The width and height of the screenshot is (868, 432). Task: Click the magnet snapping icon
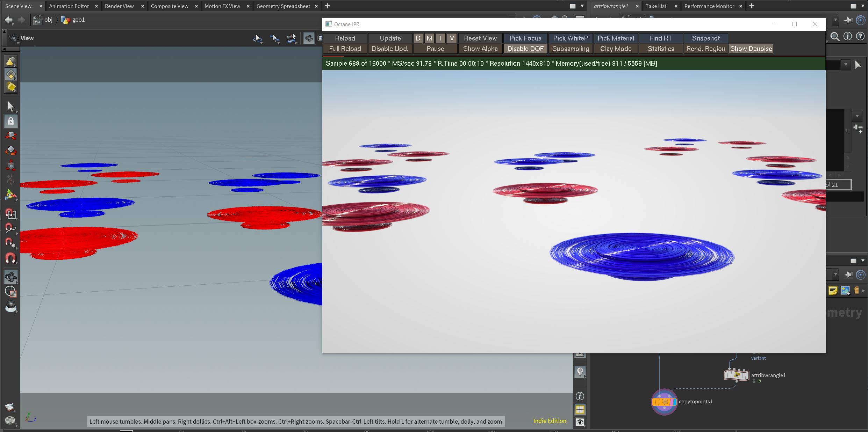(10, 258)
